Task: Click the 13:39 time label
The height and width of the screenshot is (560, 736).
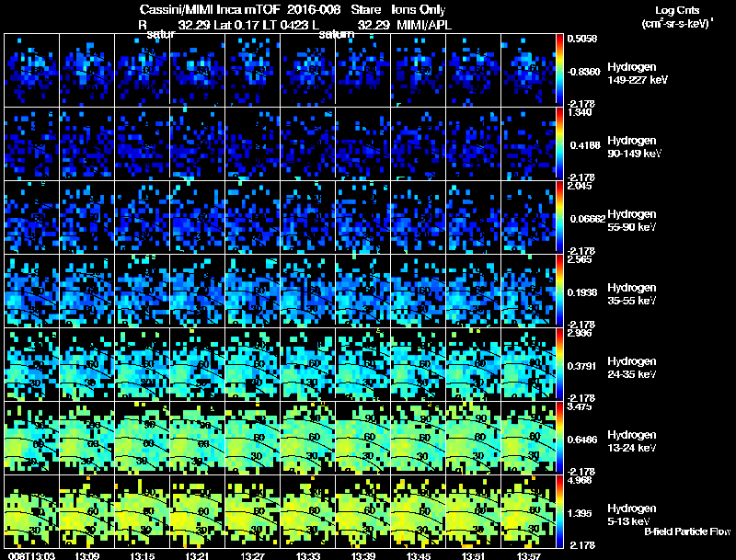Action: coord(363,555)
